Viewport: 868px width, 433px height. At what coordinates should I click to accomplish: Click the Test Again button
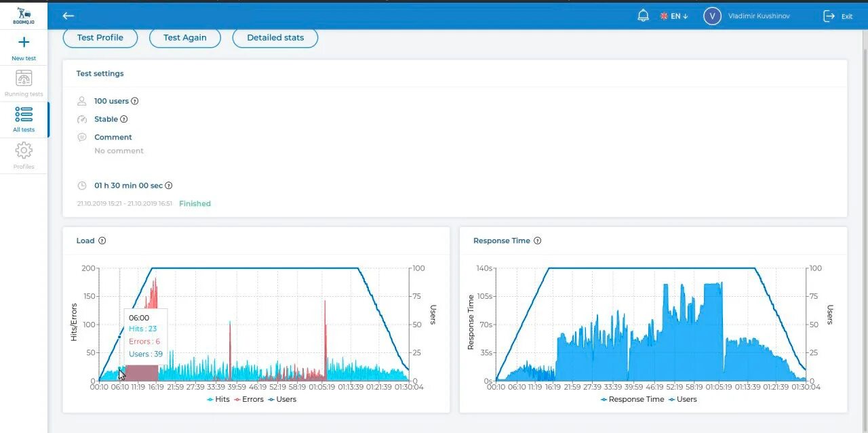click(x=185, y=37)
